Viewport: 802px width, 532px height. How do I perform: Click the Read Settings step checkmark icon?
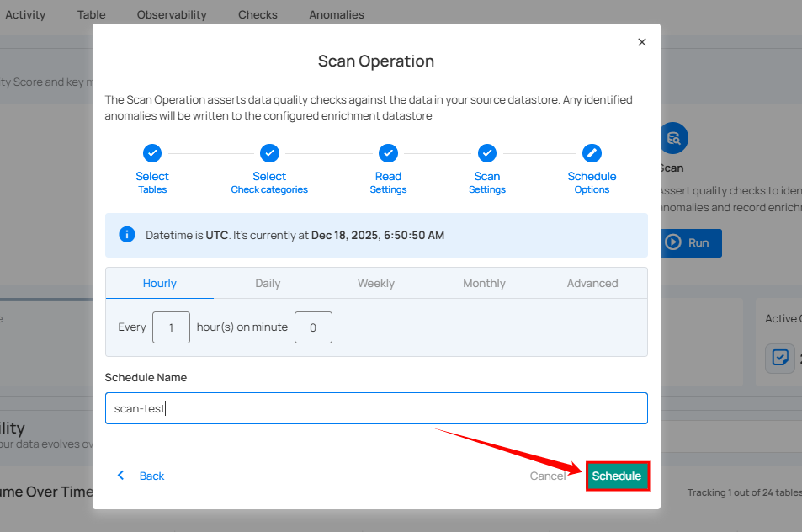(x=388, y=153)
